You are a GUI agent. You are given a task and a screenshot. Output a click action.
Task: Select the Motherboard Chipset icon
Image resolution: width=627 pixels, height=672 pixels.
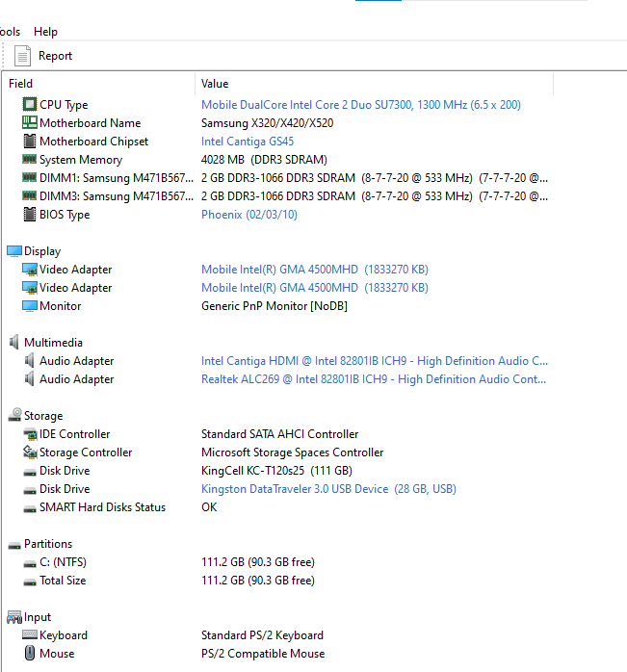point(30,141)
